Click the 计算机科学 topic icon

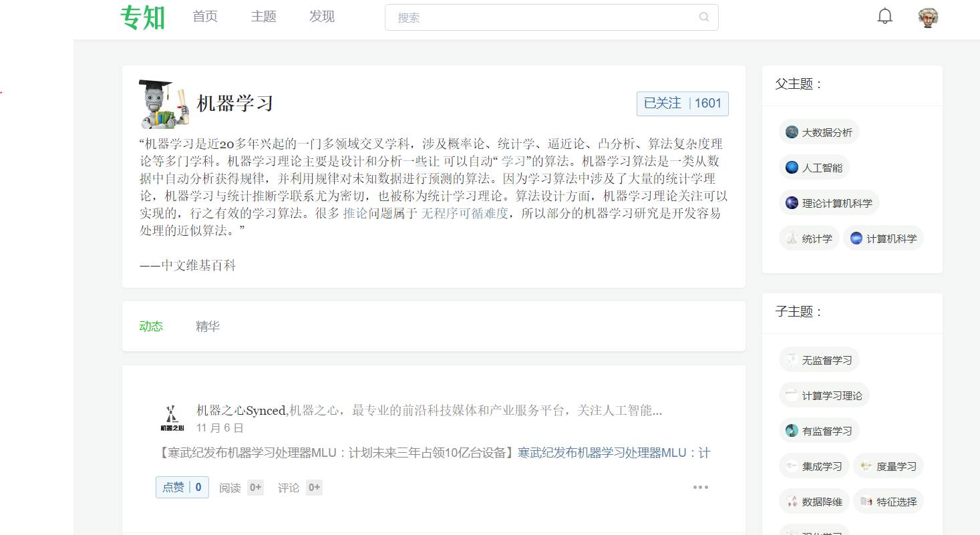[x=856, y=238]
